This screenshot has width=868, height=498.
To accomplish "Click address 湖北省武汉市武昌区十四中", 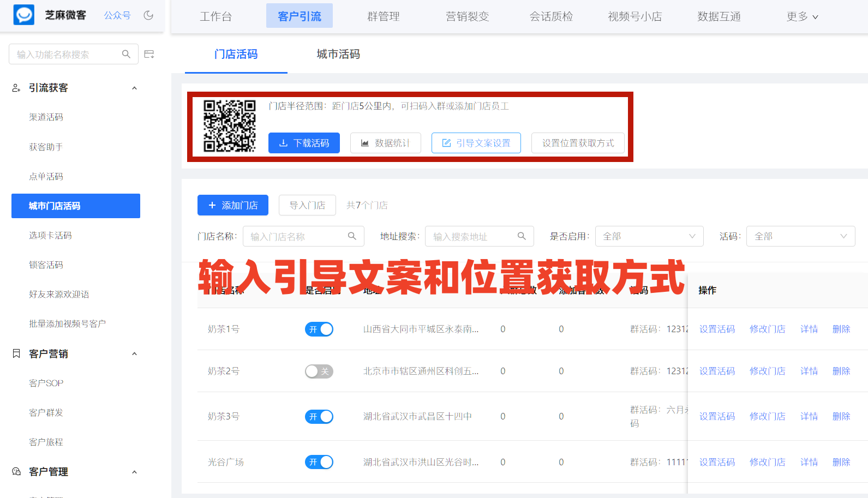I will [417, 416].
